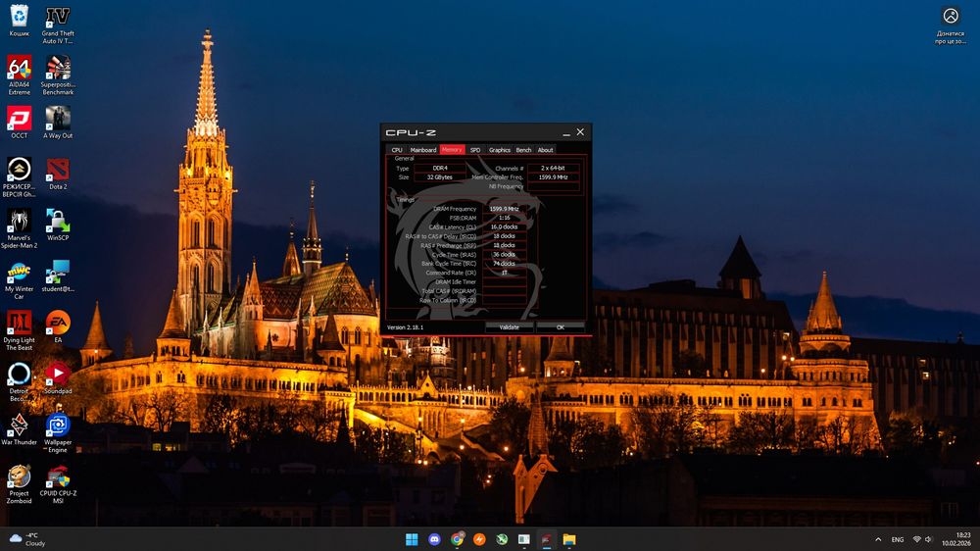Launch Dying Light The Beast shortcut
The width and height of the screenshot is (980, 551).
[20, 330]
